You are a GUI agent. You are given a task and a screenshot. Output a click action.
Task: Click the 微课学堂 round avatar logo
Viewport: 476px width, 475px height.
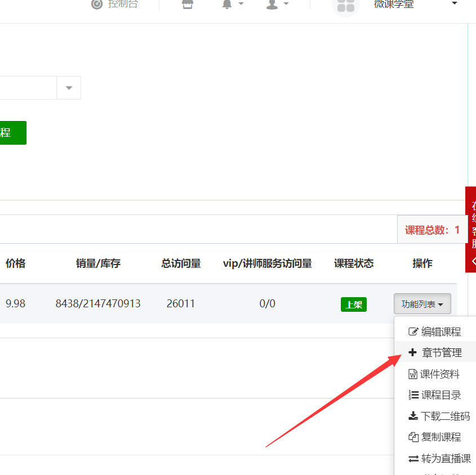[x=345, y=6]
